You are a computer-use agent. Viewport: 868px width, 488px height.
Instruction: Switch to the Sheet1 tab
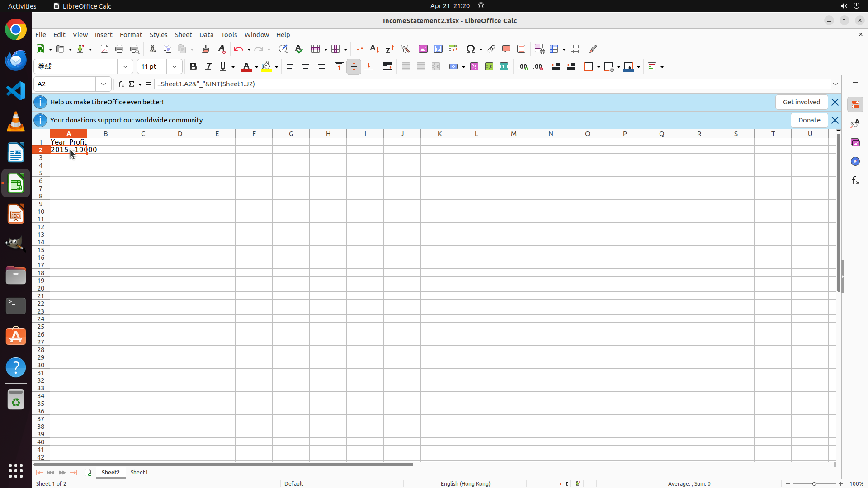pyautogui.click(x=139, y=472)
